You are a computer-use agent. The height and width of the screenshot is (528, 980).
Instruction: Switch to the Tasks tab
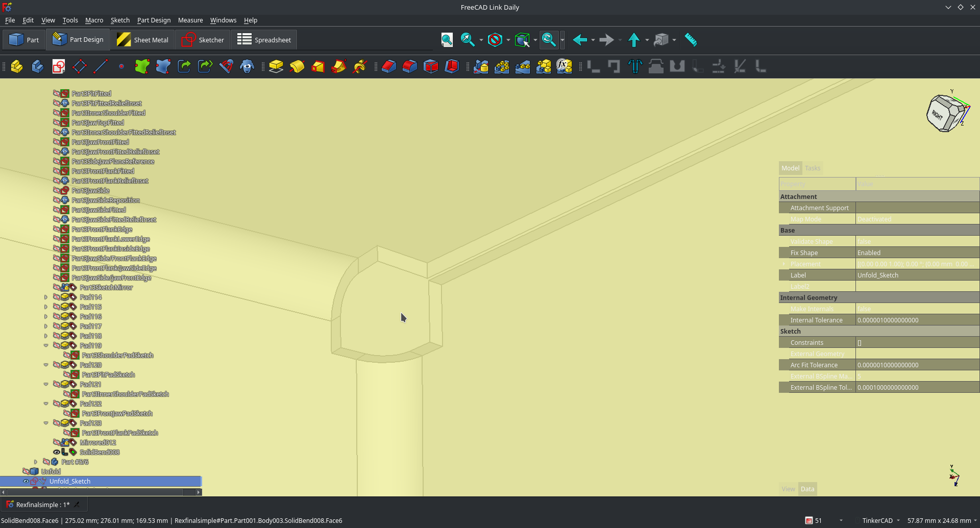coord(813,168)
